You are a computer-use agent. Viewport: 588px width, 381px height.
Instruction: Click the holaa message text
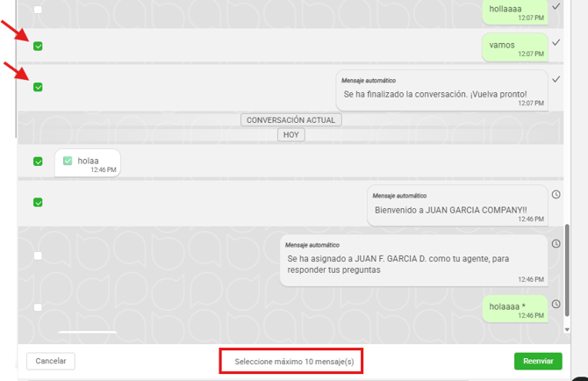(x=88, y=161)
